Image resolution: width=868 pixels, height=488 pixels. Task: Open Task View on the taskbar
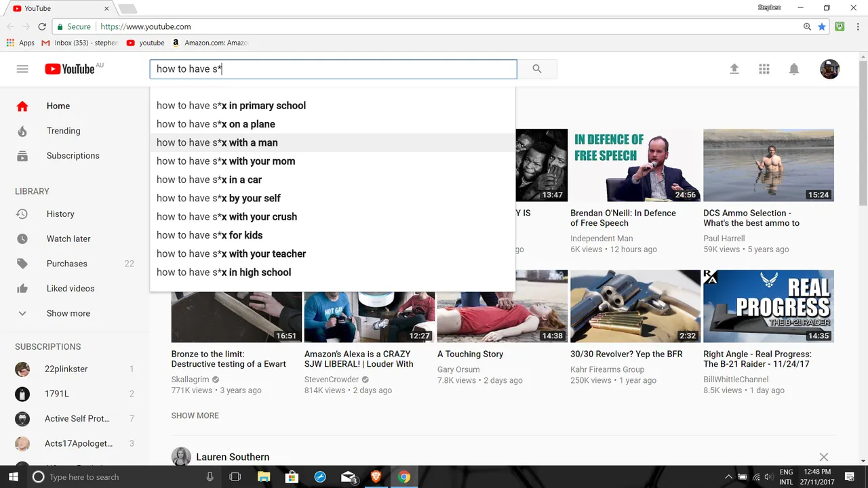click(235, 477)
